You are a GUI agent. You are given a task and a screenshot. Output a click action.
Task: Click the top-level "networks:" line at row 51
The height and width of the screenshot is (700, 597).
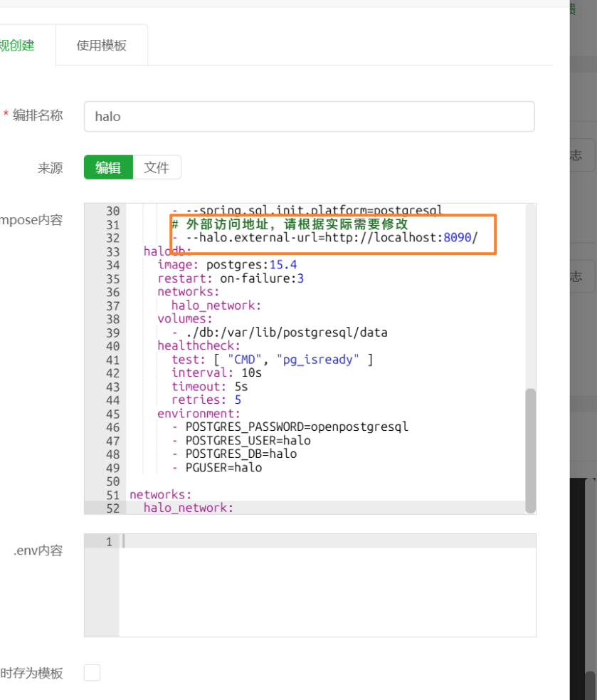(x=161, y=495)
